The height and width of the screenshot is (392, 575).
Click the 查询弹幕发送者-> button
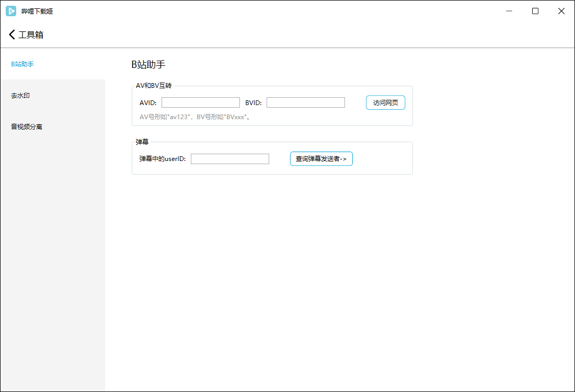[321, 159]
